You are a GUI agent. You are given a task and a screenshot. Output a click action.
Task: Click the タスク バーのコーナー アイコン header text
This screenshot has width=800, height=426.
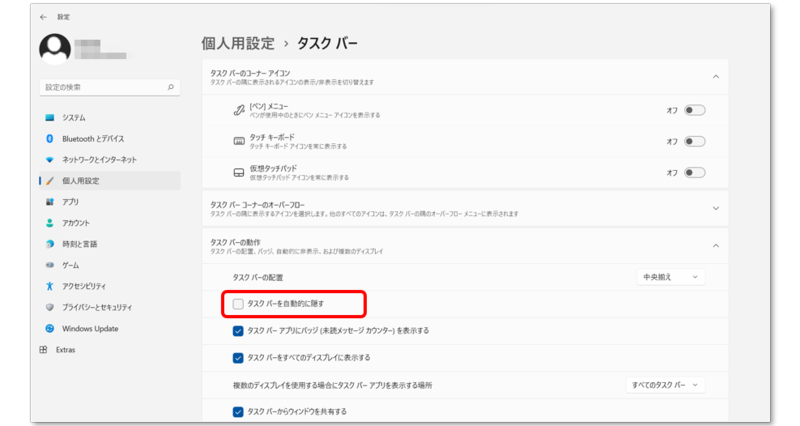click(250, 73)
